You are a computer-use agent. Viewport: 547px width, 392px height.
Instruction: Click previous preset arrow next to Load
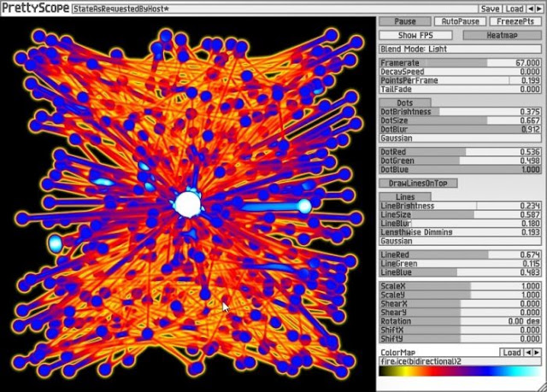530,9
